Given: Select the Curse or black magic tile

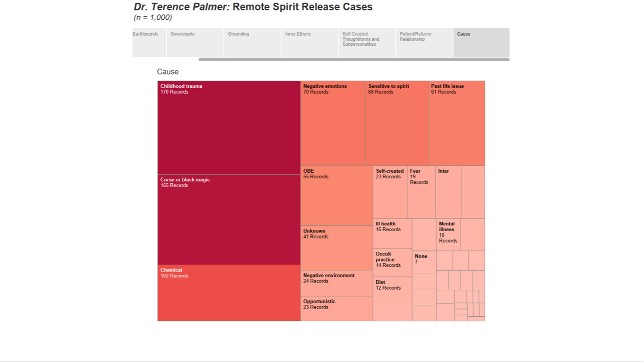Looking at the screenshot, I should (x=229, y=219).
